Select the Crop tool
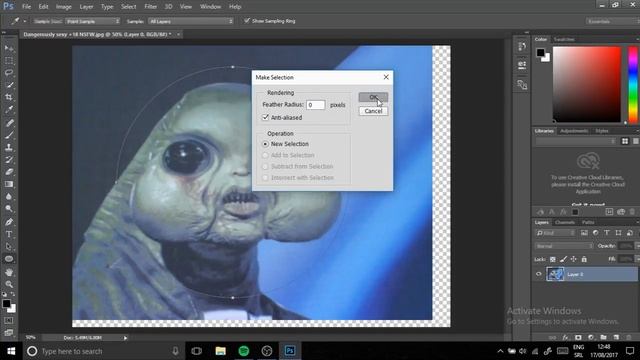Viewport: 640px width, 360px height. point(9,98)
